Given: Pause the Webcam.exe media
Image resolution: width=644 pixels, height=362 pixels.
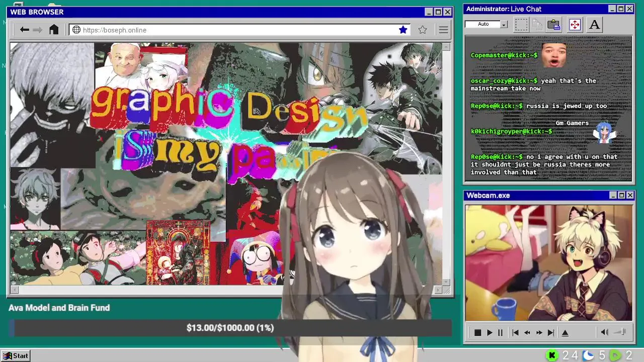Looking at the screenshot, I should click(x=500, y=332).
